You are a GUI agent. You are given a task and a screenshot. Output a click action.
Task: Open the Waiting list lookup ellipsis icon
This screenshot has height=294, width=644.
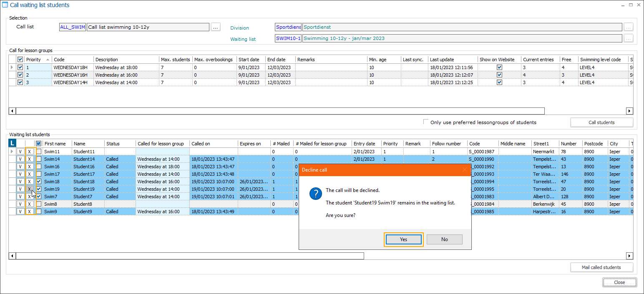pyautogui.click(x=629, y=38)
